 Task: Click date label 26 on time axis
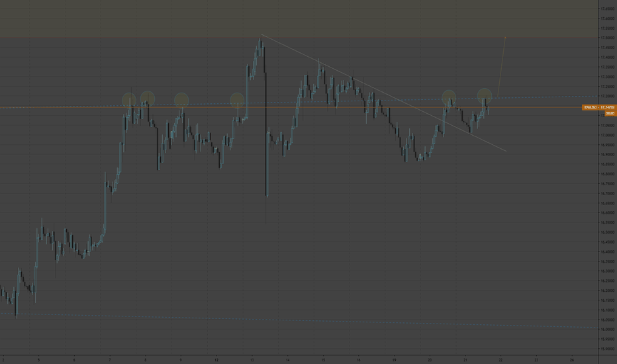click(572, 359)
